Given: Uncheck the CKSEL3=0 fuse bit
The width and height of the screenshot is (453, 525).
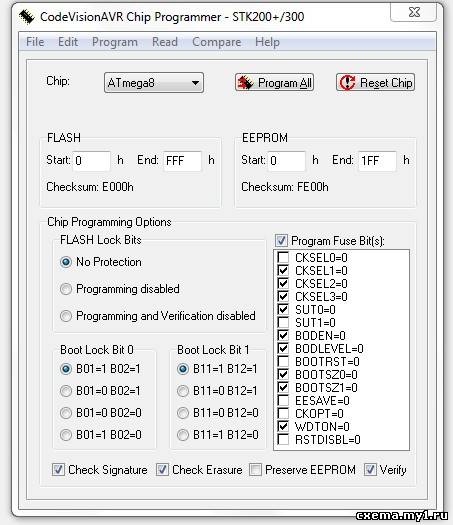Looking at the screenshot, I should 283,296.
